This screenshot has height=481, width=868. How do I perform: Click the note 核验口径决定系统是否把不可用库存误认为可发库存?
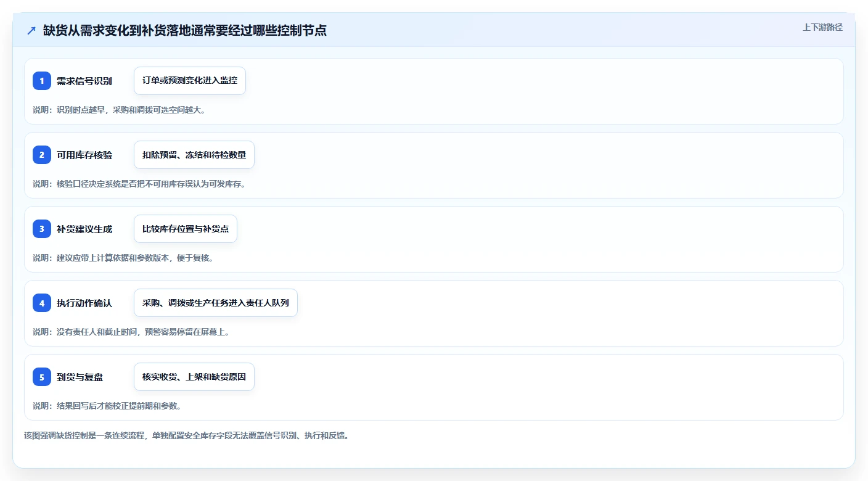(x=139, y=184)
